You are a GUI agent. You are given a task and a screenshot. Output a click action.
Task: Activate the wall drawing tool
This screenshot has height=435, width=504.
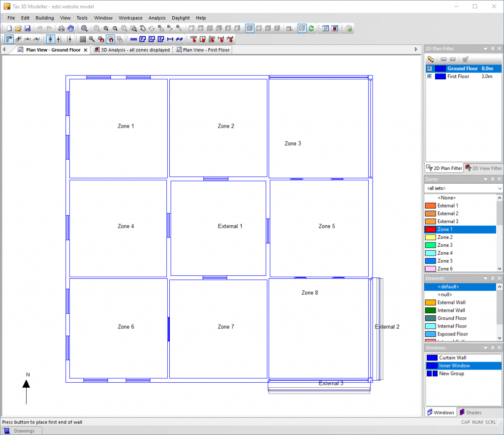coord(9,39)
